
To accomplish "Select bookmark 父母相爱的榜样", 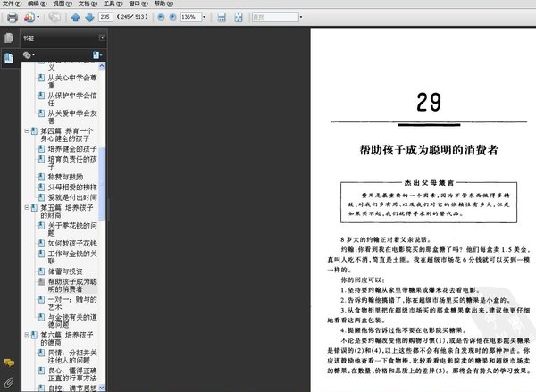I will pyautogui.click(x=72, y=187).
